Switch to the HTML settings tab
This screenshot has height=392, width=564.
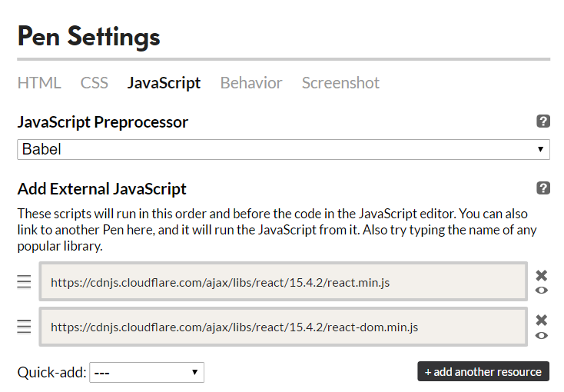click(39, 83)
